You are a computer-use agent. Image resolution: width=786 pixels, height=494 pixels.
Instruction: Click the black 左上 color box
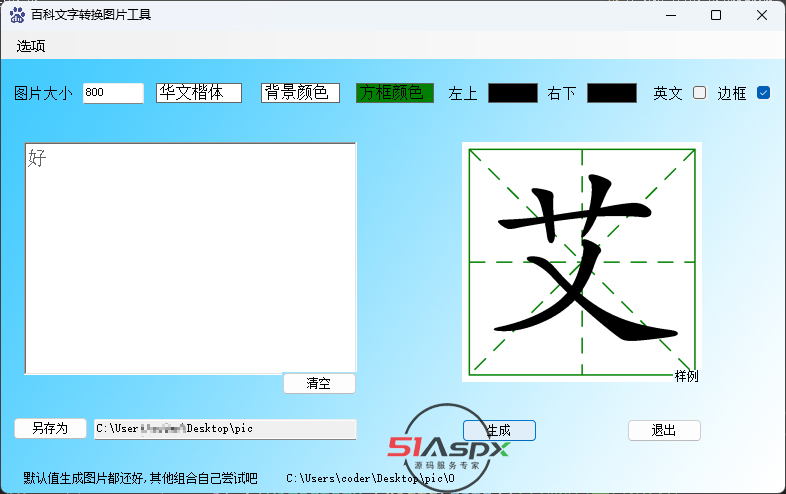point(513,93)
